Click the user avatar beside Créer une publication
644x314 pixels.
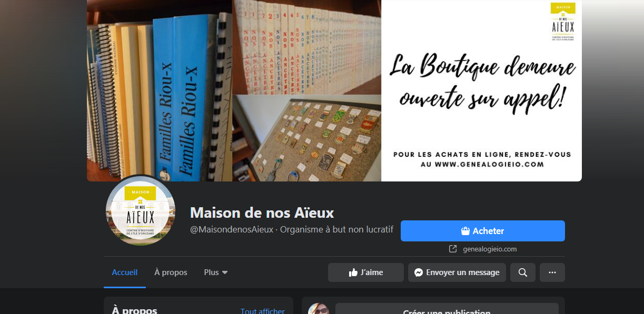(318, 309)
